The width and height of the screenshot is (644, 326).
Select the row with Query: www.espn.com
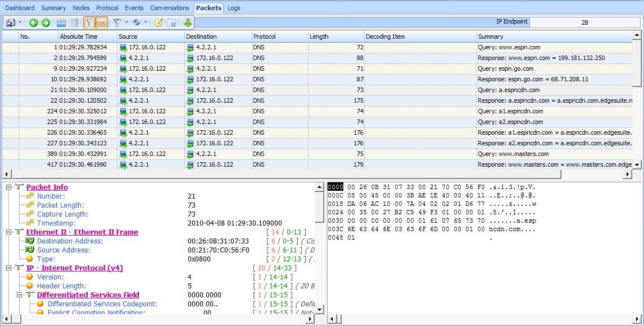pos(317,47)
